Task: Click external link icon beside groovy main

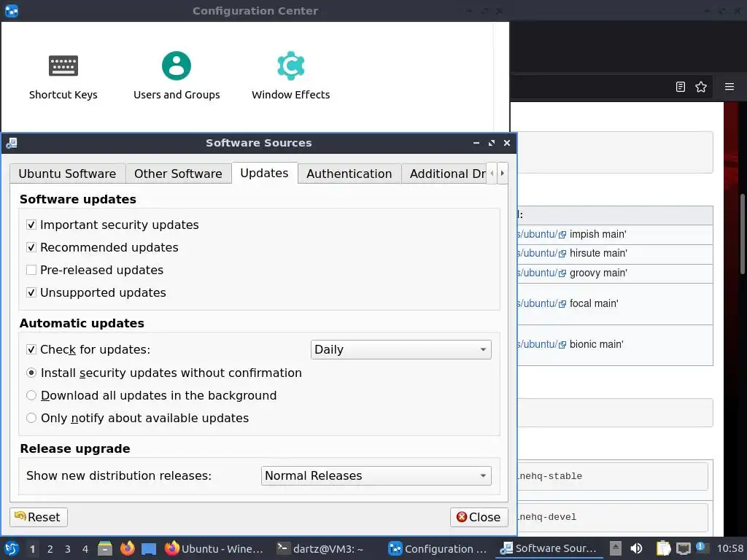Action: point(562,273)
